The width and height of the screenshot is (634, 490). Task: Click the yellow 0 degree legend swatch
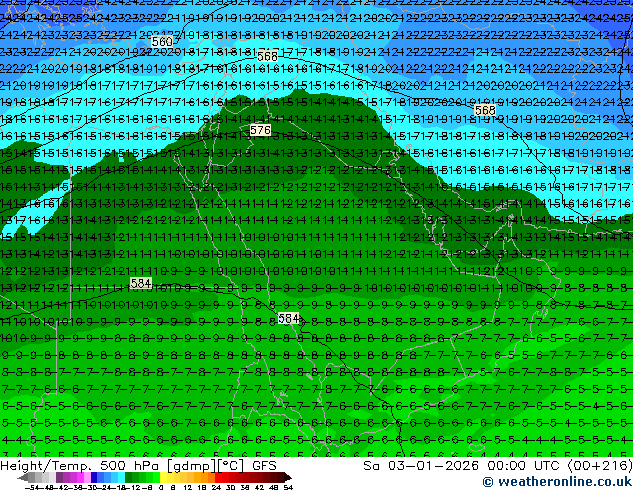163,477
